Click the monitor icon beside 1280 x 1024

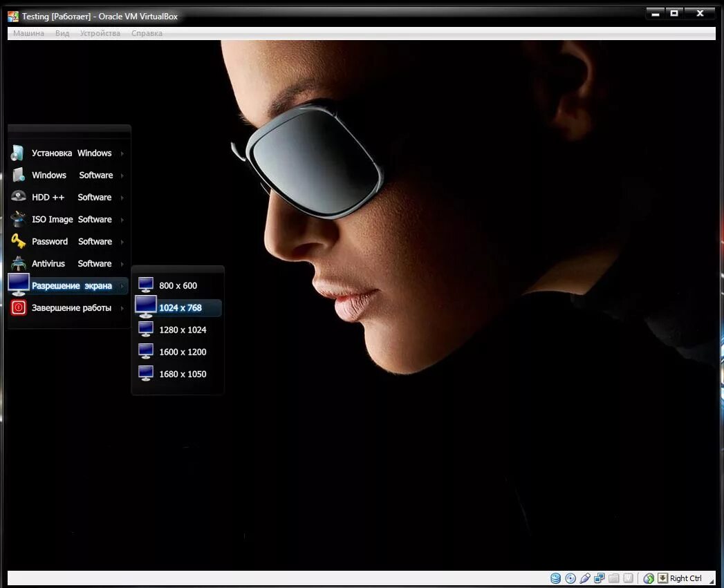click(x=146, y=329)
